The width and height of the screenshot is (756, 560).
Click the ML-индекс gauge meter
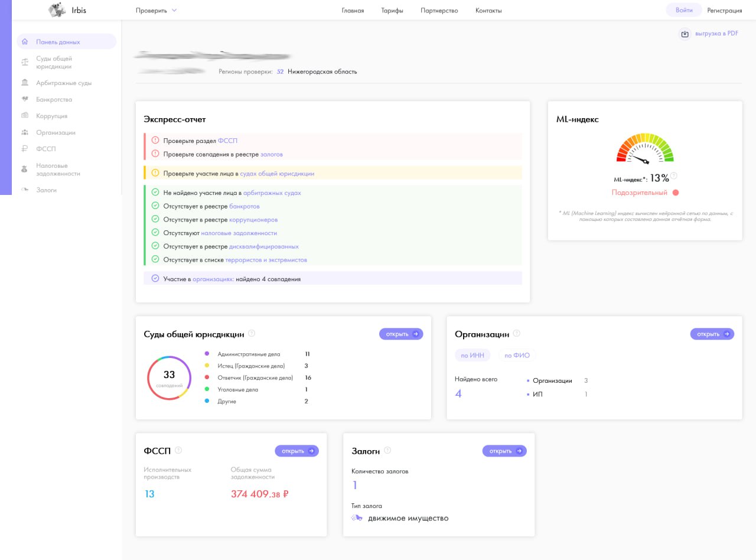click(645, 149)
